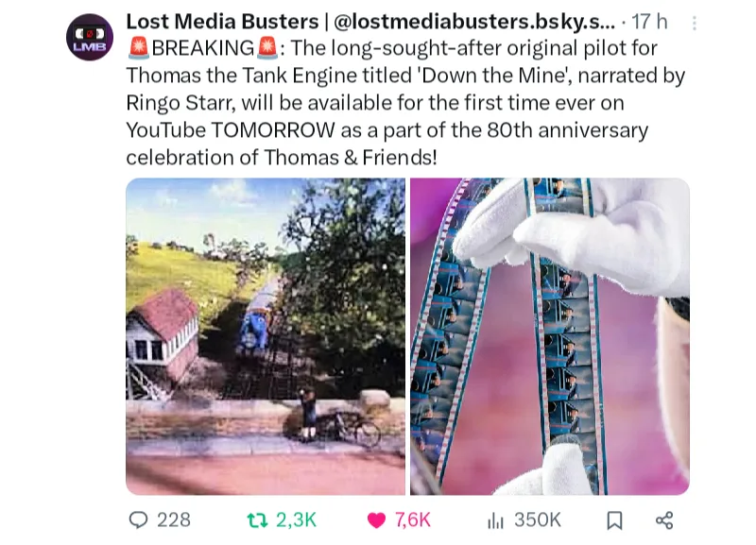Screen dimensions: 756x545
Task: Unlike the post via pink heart
Action: click(376, 520)
